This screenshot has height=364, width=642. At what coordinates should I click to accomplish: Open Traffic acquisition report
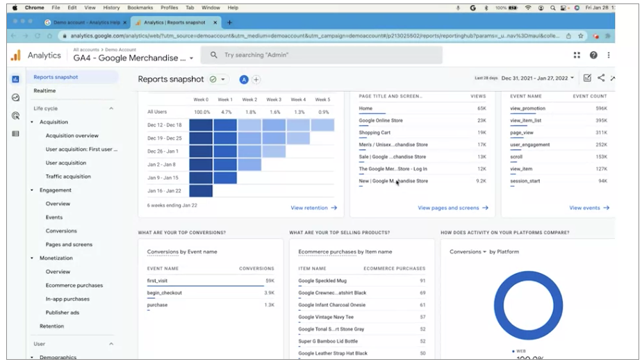pos(68,176)
